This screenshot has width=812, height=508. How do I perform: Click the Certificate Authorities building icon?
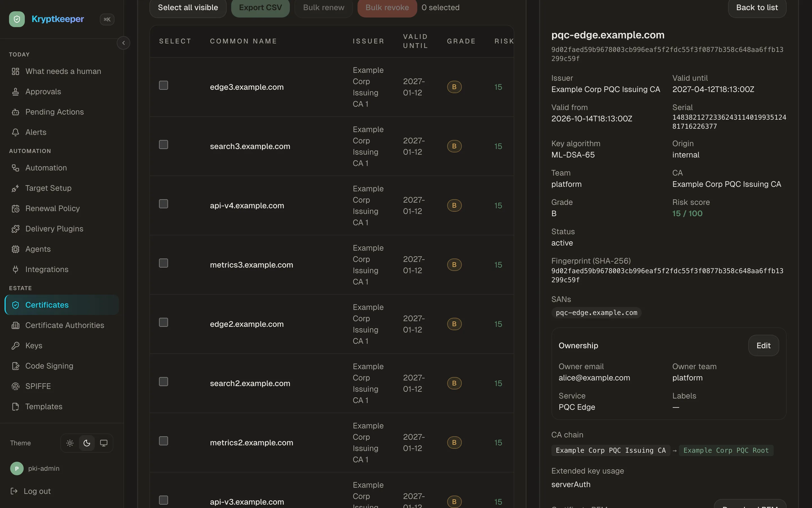point(16,325)
